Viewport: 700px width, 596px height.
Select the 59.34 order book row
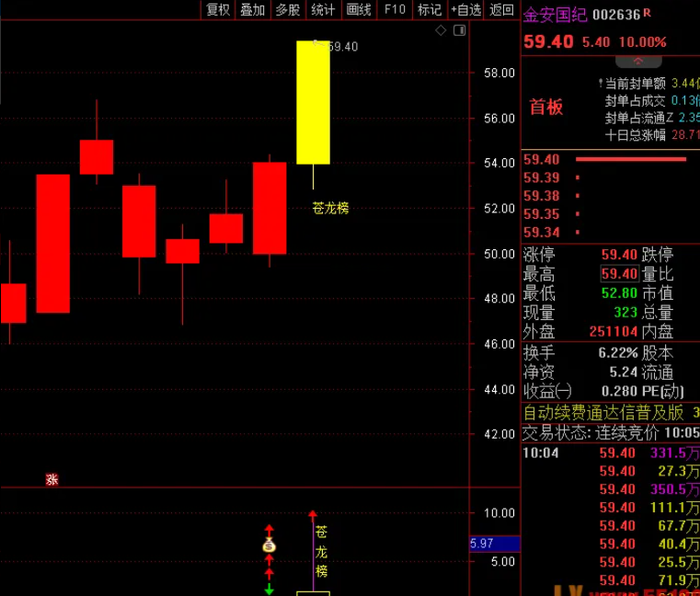pyautogui.click(x=610, y=233)
